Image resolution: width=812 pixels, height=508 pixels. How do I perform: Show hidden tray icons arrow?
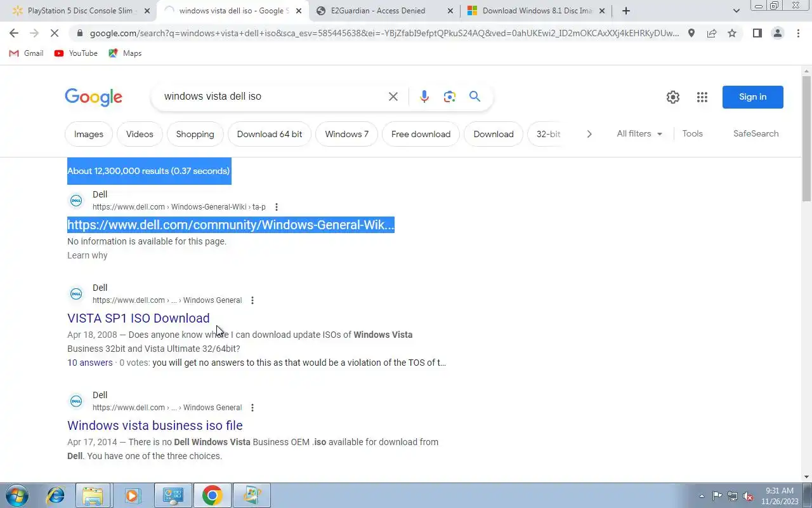click(x=702, y=496)
